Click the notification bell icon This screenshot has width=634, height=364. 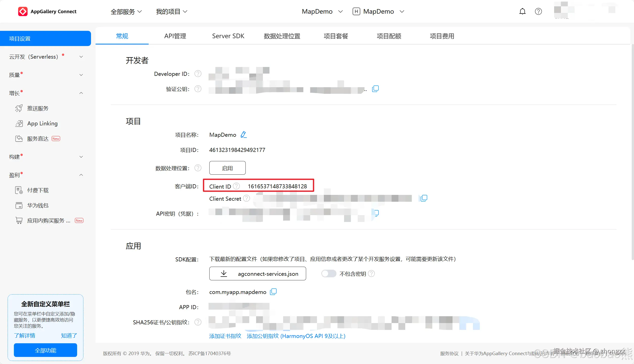tap(522, 11)
